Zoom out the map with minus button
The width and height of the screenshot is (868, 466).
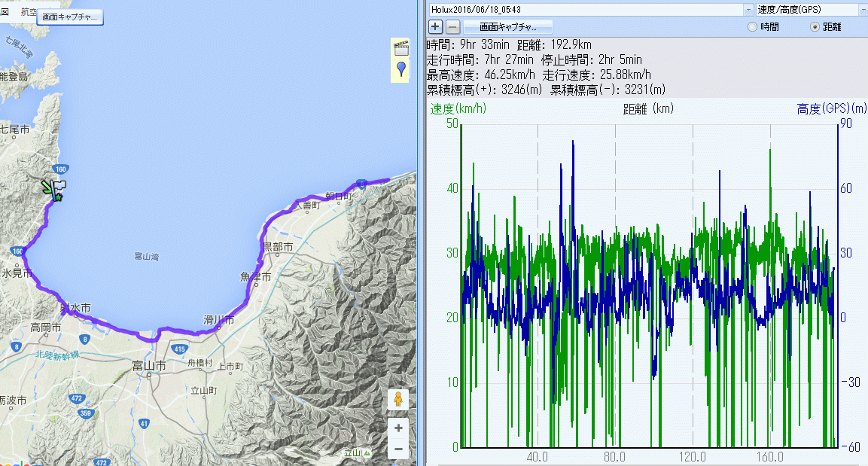tap(397, 449)
